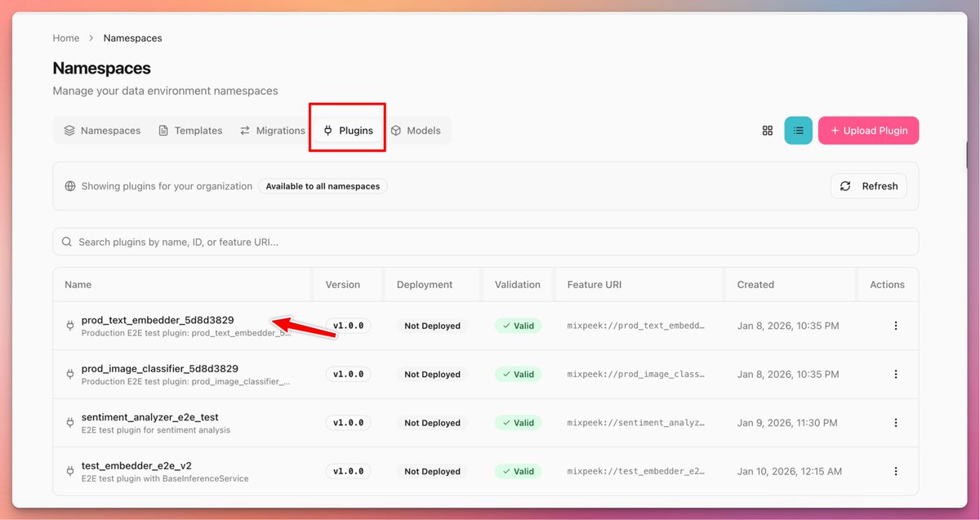Open the Namespaces tab
The height and width of the screenshot is (520, 980).
pyautogui.click(x=103, y=131)
